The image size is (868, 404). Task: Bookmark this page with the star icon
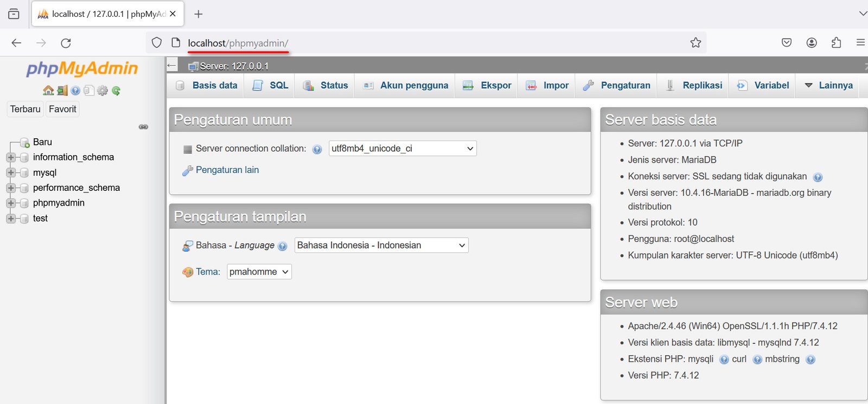coord(695,43)
